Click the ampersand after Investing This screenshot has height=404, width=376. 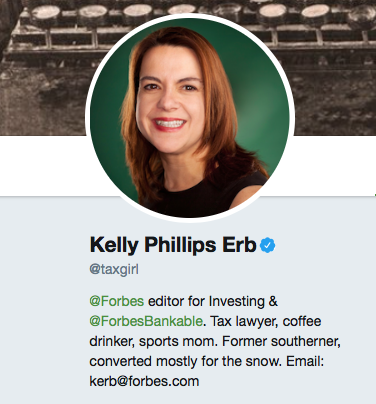273,301
